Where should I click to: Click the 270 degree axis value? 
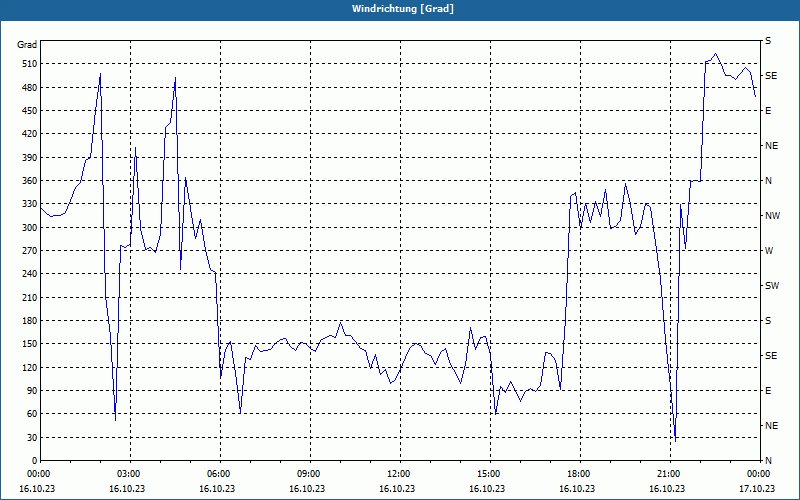[x=29, y=251]
